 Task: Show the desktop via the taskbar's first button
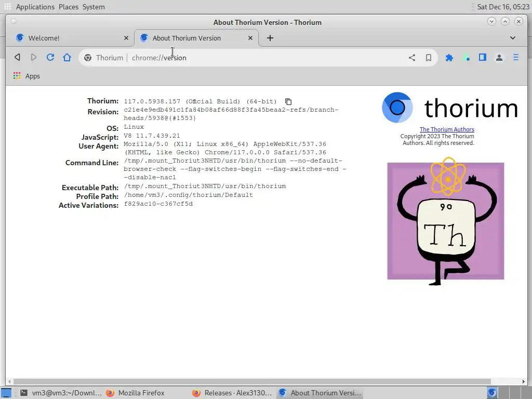[6, 393]
